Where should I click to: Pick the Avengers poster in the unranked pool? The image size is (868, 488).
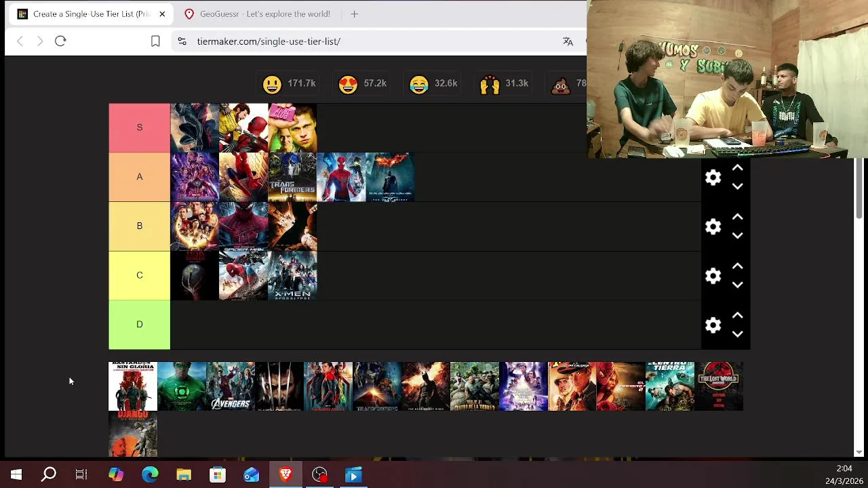[x=231, y=386]
